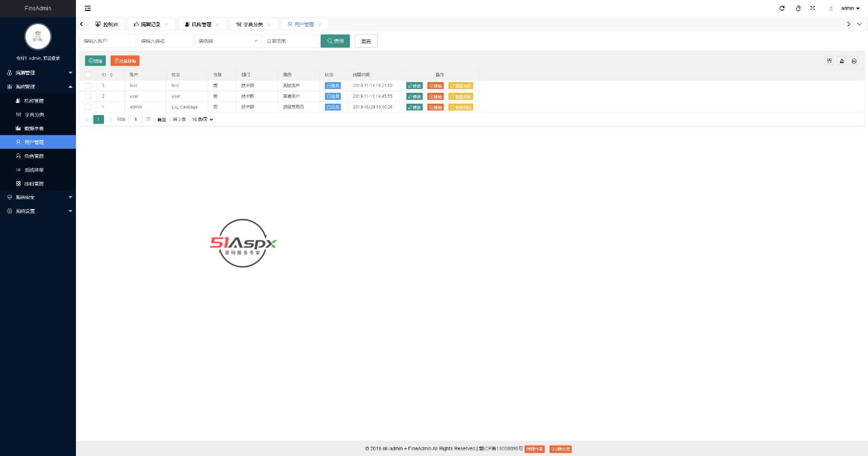
Task: Click the green 添加 button
Action: coord(95,61)
